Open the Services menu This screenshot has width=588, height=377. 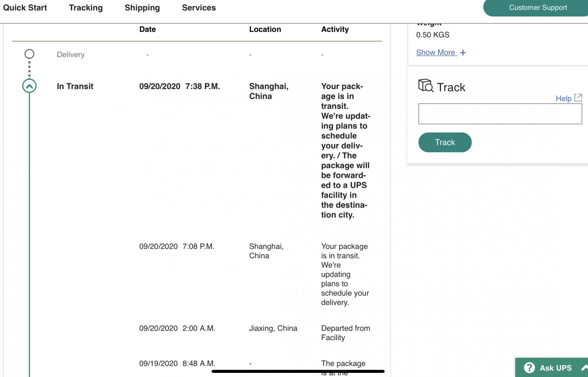point(199,8)
